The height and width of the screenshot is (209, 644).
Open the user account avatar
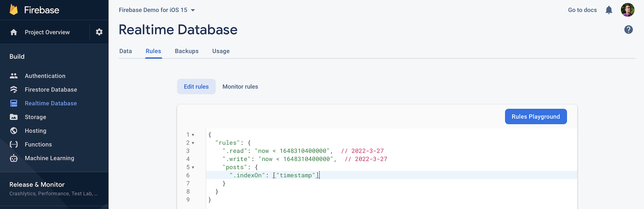tap(627, 10)
